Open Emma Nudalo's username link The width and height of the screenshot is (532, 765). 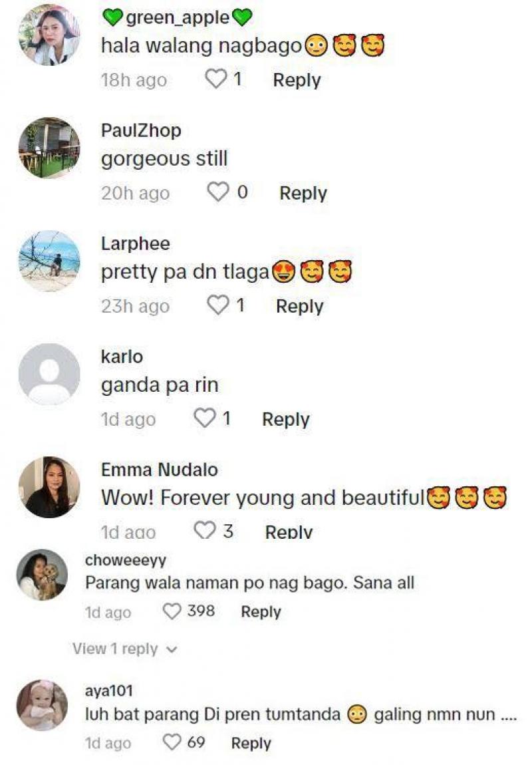(x=160, y=470)
